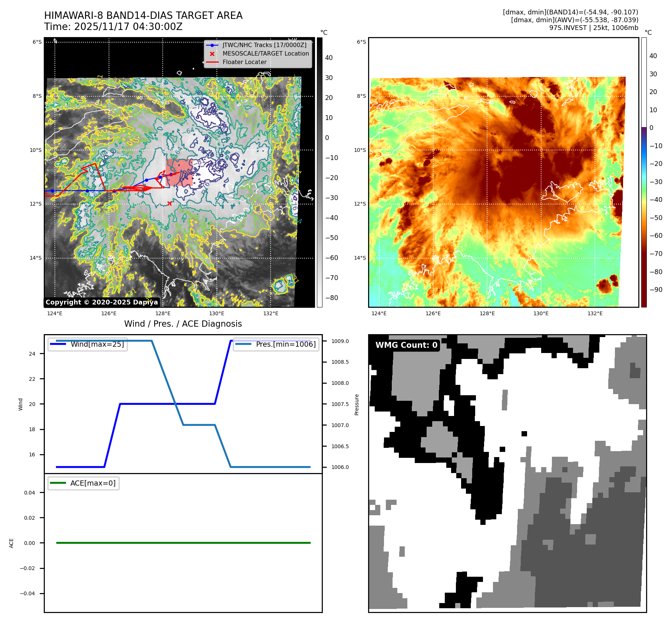Screen dimensions: 672x626
Task: Click the grayscale temperature colorbar
Action: [320, 172]
